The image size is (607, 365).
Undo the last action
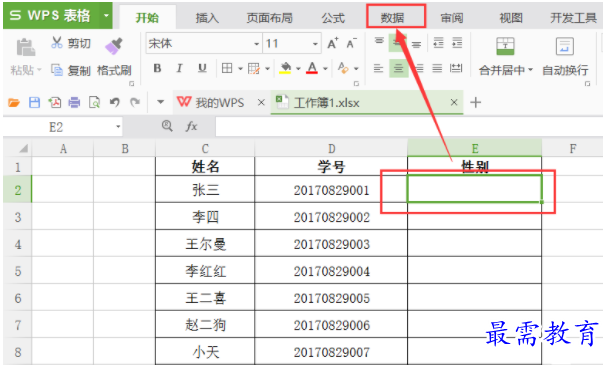tap(115, 103)
